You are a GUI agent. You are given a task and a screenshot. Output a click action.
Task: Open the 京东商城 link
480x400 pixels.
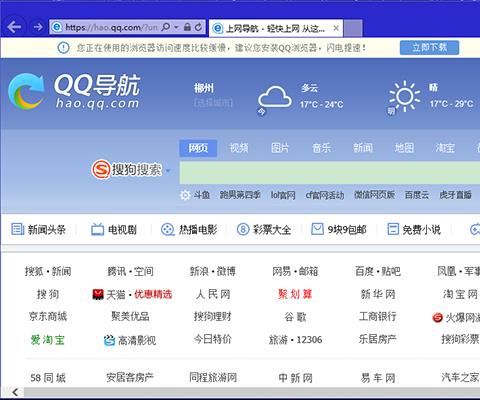pos(48,316)
